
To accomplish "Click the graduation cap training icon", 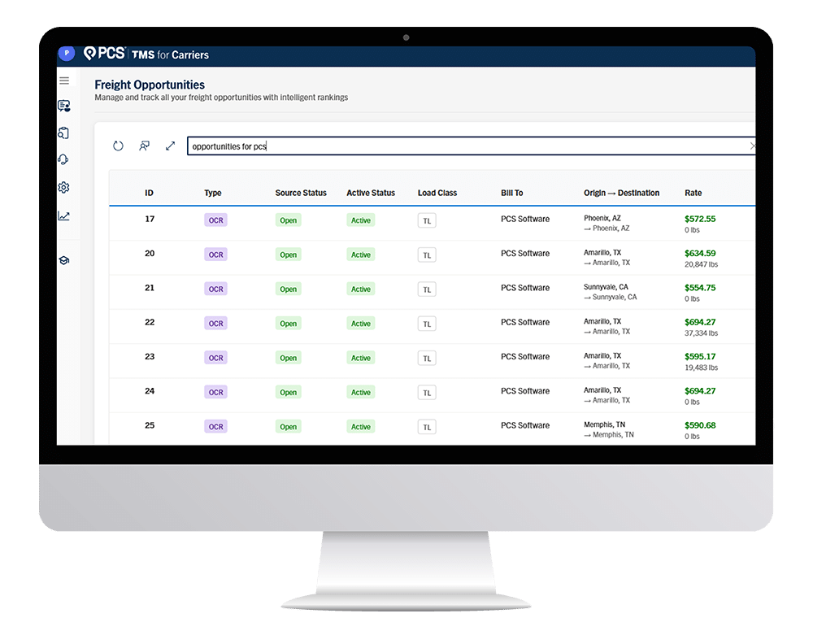I will click(64, 260).
